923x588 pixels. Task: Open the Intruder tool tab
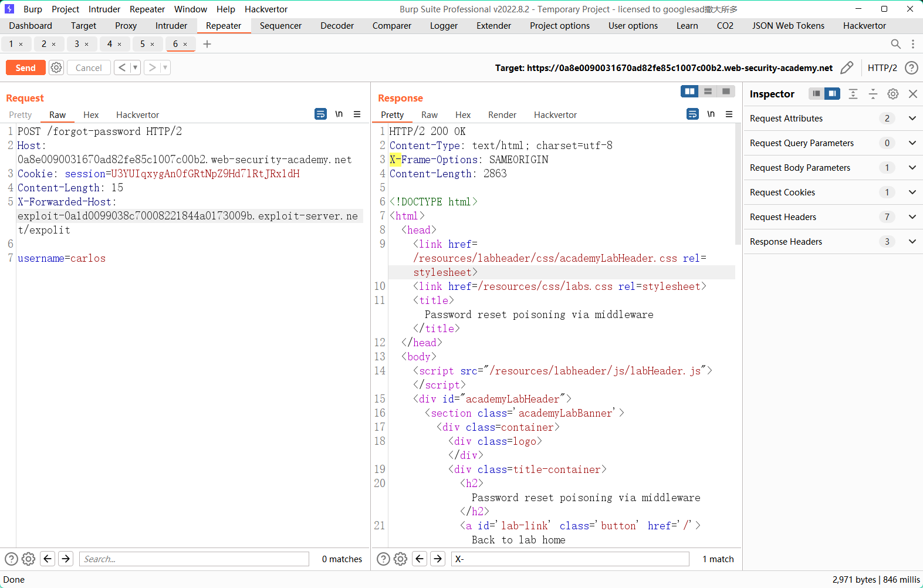coord(171,26)
